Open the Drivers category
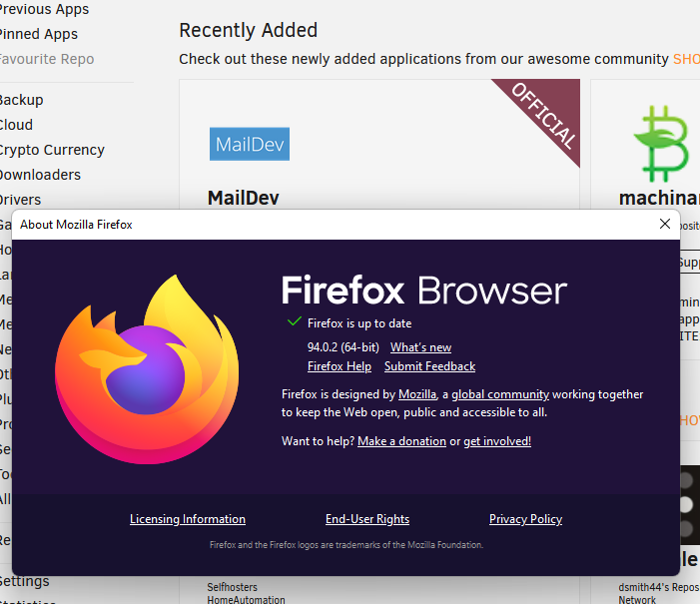700x604 pixels. (x=20, y=200)
